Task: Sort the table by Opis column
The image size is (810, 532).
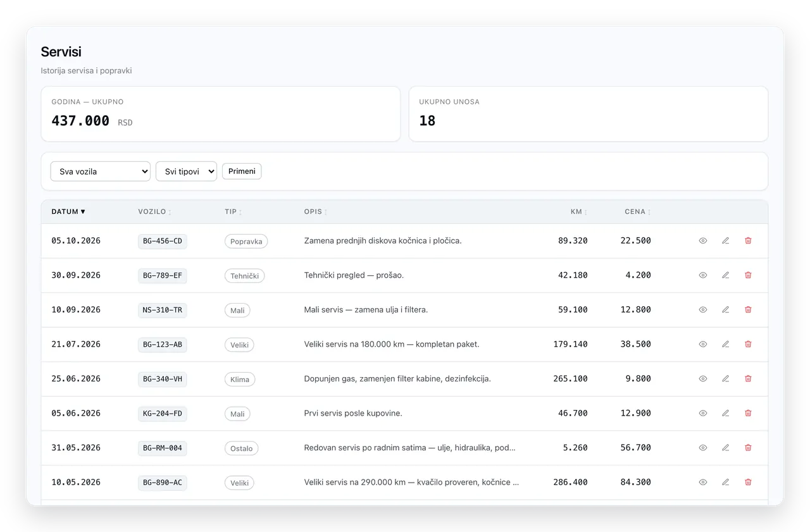Action: point(316,212)
